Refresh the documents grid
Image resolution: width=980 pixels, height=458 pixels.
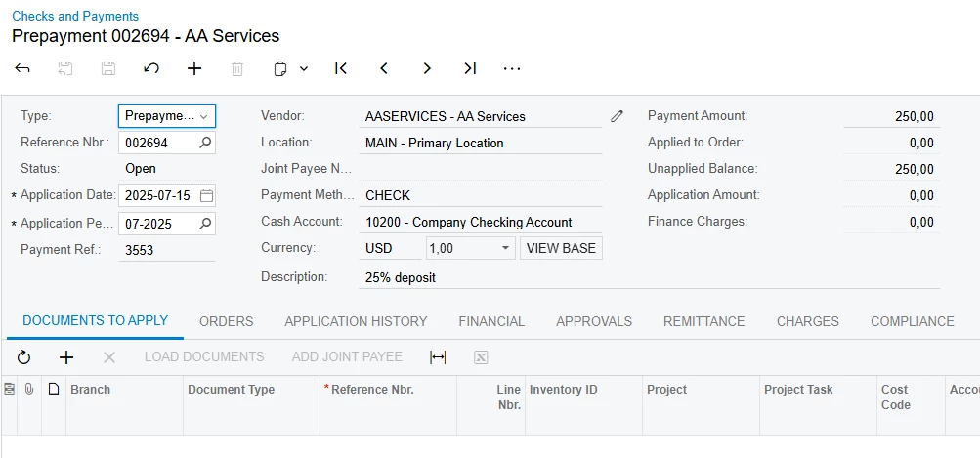[x=23, y=357]
